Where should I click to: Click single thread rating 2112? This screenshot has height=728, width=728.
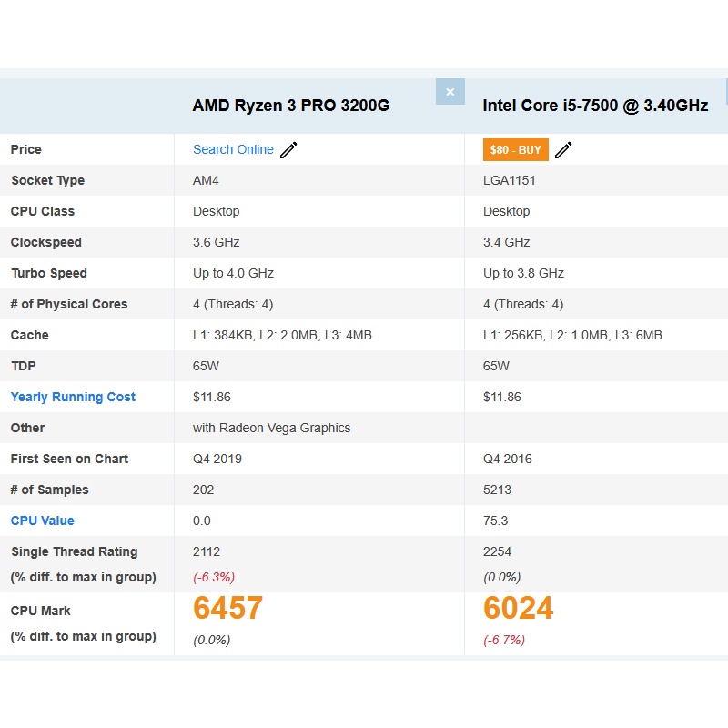207,551
